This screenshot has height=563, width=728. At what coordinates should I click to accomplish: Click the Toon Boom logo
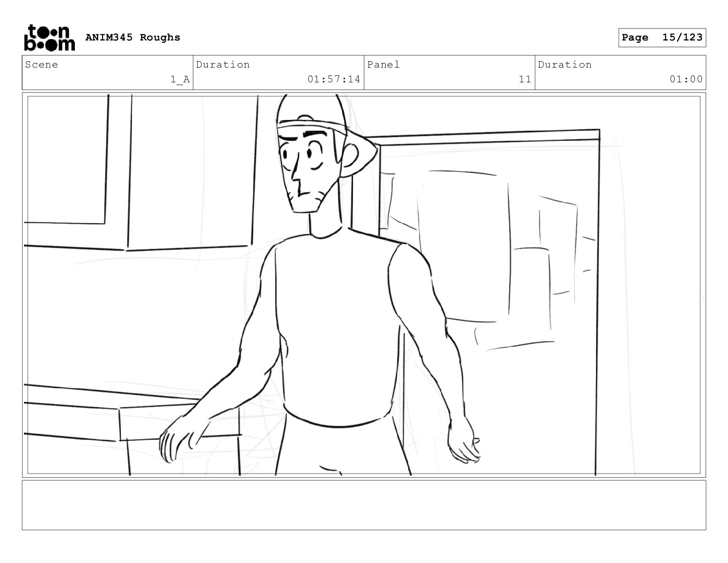49,38
